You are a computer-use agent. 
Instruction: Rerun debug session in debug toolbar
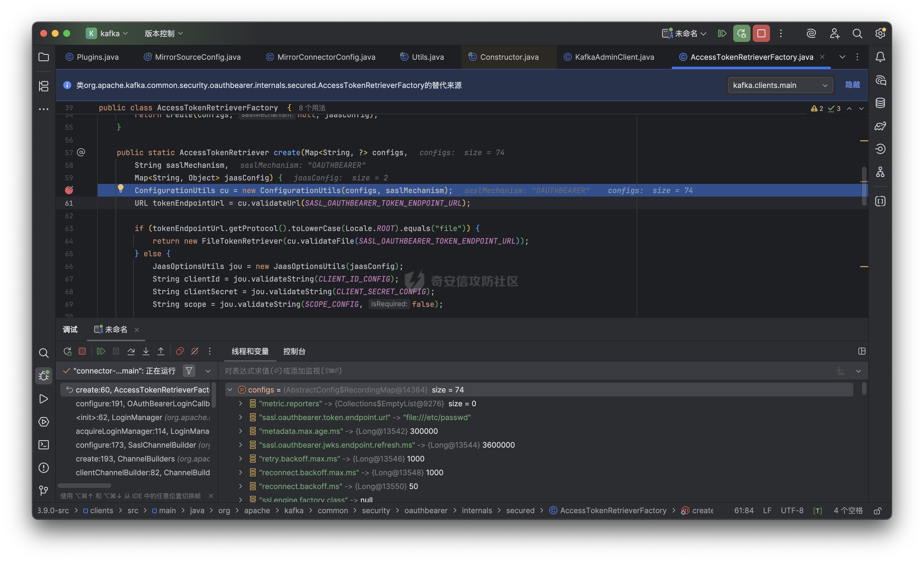pyautogui.click(x=68, y=351)
